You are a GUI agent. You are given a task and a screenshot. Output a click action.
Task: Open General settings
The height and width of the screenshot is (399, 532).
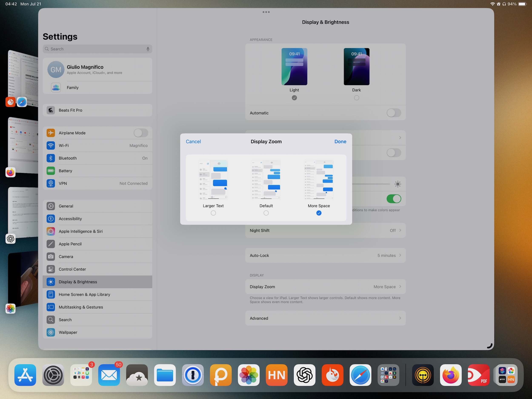[97, 206]
